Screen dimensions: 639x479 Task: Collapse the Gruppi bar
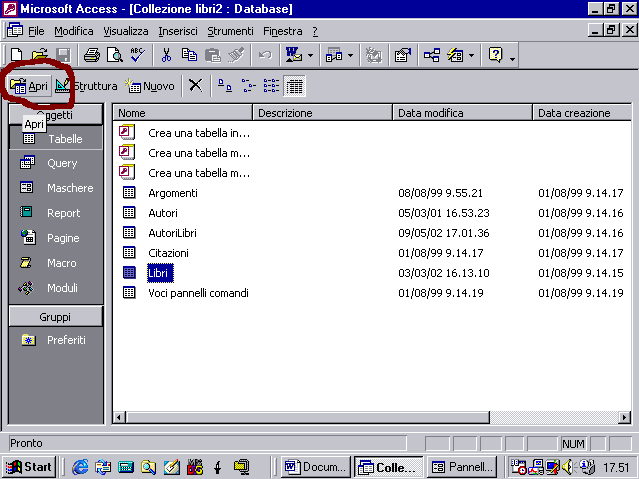tap(56, 317)
